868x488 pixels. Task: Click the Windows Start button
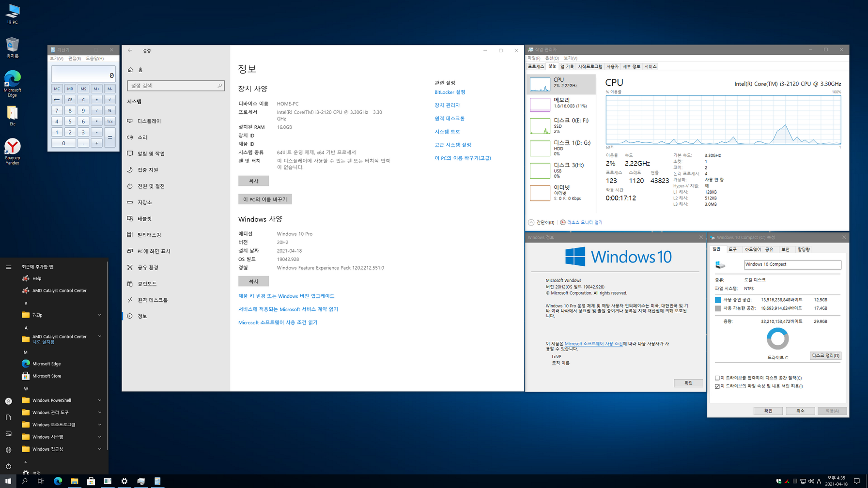(x=8, y=481)
